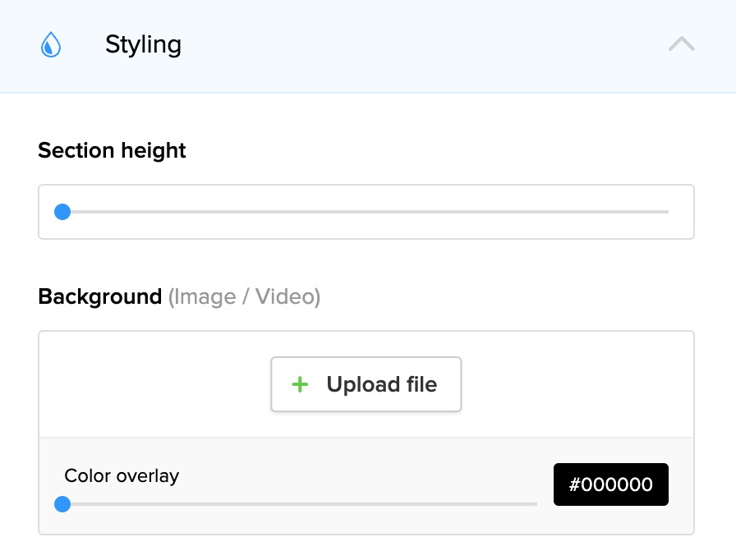
Task: Click the Color overlay slider handle
Action: click(62, 504)
